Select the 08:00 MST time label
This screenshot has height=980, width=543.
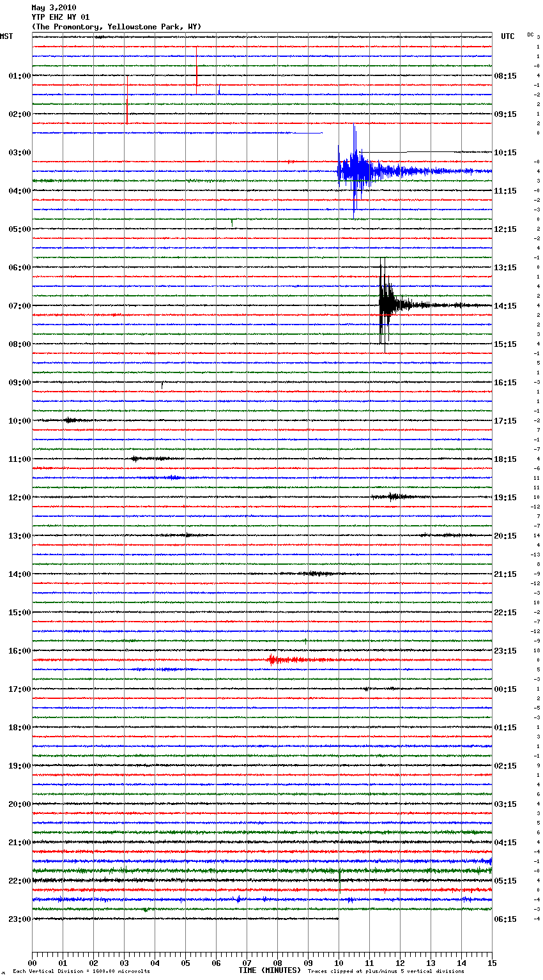pos(20,344)
